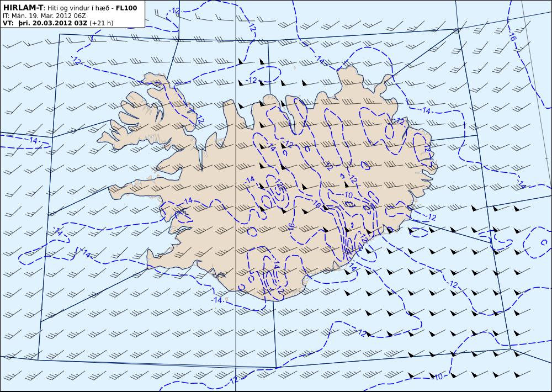Image resolution: width=552 pixels, height=392 pixels.
Task: Click the FL100 flight level label
Action: tap(126, 8)
